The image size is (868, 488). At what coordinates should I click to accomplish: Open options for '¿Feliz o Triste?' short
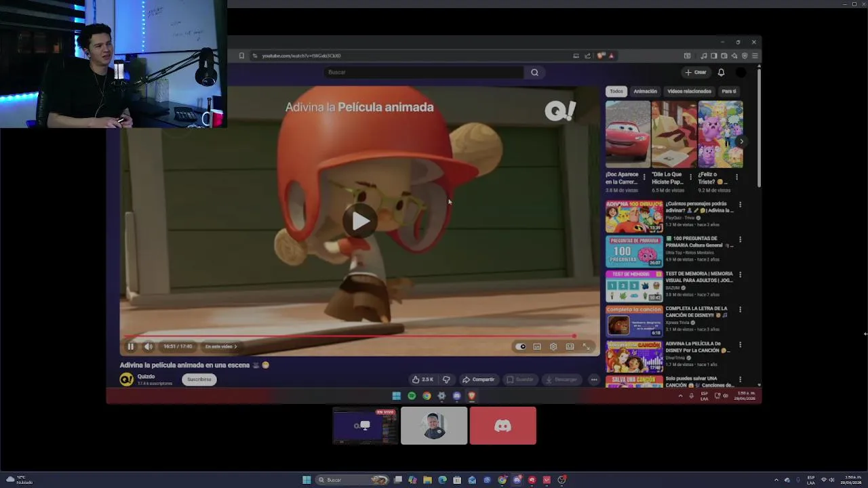(736, 177)
